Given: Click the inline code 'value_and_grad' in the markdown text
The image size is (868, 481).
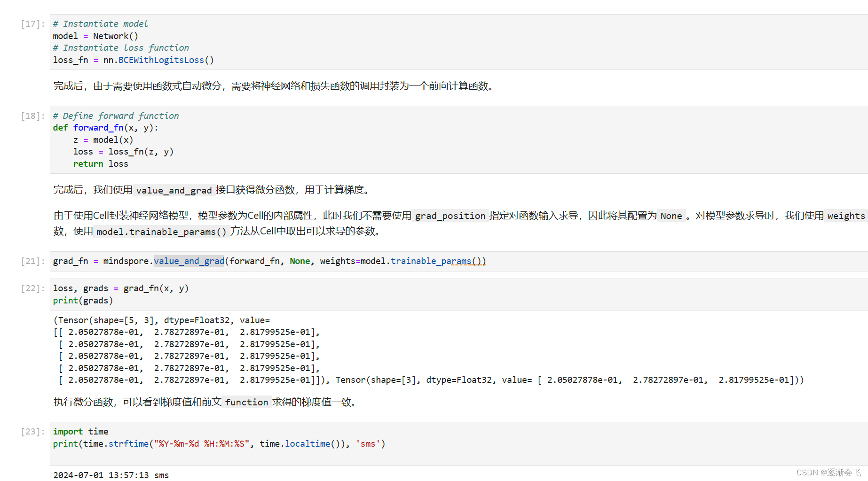Looking at the screenshot, I should click(174, 190).
